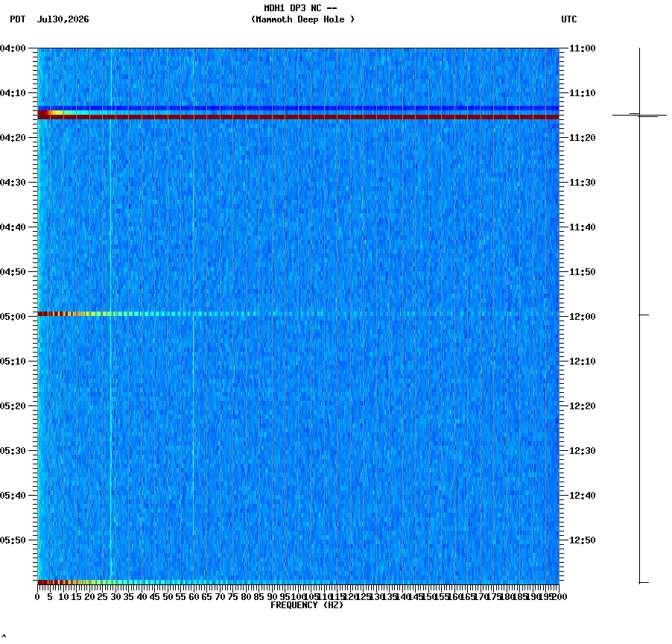Image resolution: width=672 pixels, height=644 pixels.
Task: Click the '11:10' UTC time label
Action: [x=583, y=93]
